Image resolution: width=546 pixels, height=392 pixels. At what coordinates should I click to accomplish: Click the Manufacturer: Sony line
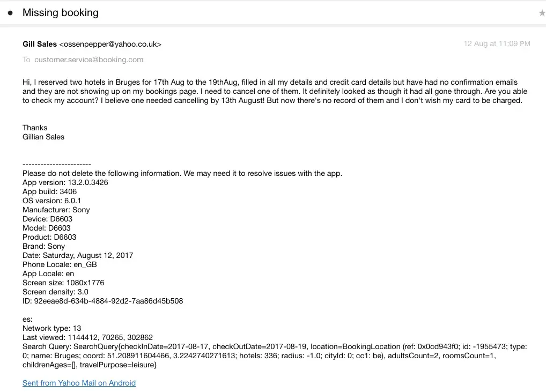coord(56,210)
